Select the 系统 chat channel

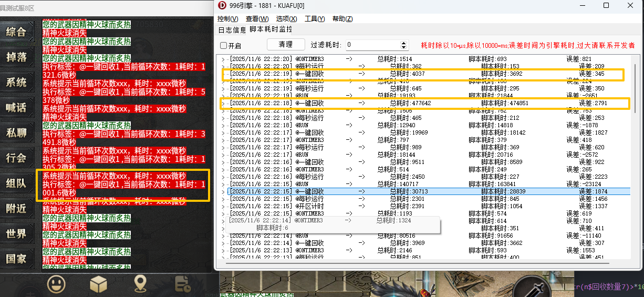tap(16, 83)
